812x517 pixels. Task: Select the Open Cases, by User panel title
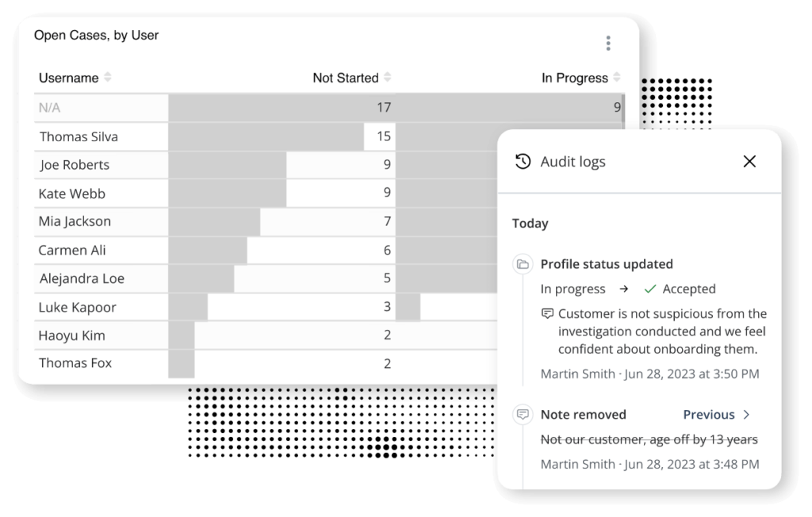click(x=95, y=35)
